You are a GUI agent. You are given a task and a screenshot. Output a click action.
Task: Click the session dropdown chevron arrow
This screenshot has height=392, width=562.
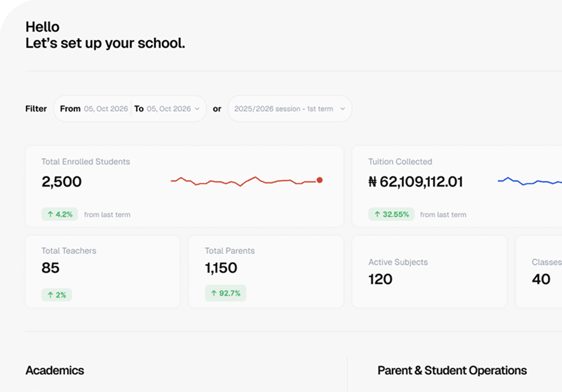click(x=343, y=109)
